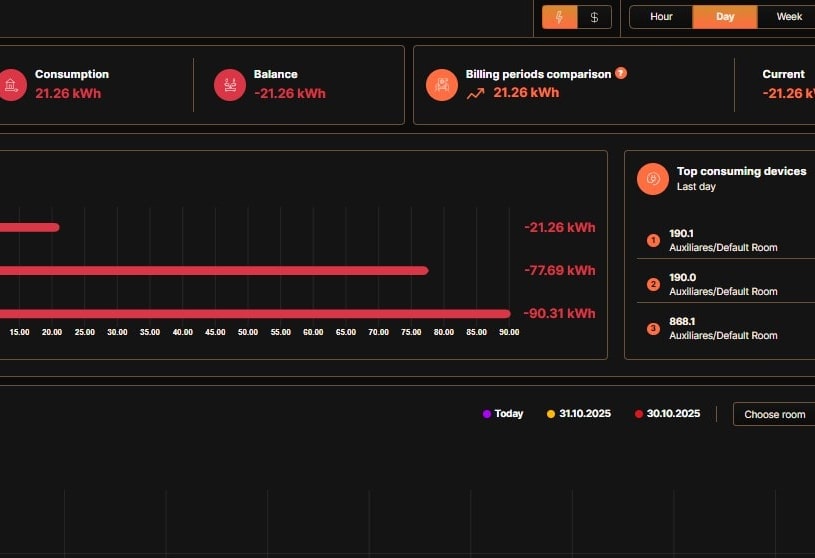This screenshot has height=558, width=815.
Task: Click the Top consuming devices icon
Action: click(x=653, y=179)
